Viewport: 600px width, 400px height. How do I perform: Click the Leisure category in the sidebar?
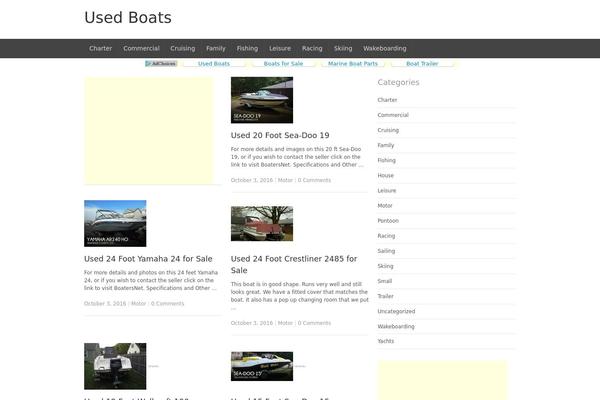click(x=387, y=191)
